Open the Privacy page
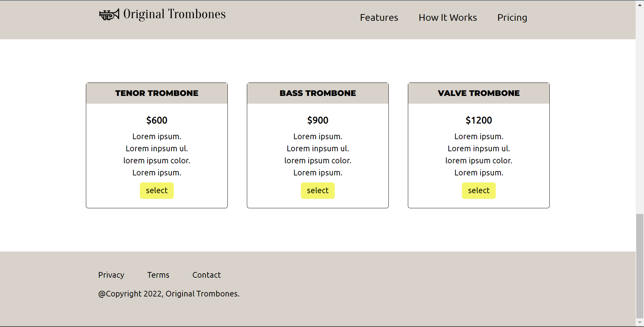Viewport: 644px width, 327px height. (111, 275)
